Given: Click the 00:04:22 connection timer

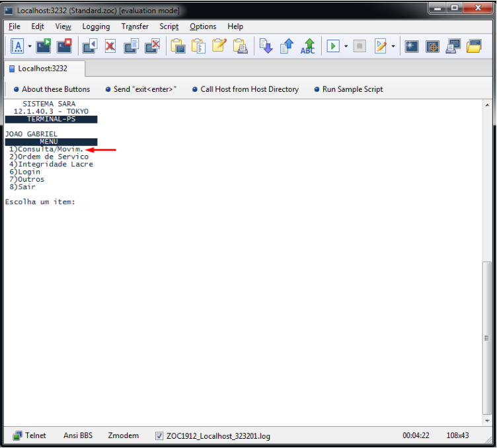Looking at the screenshot, I should tap(416, 435).
